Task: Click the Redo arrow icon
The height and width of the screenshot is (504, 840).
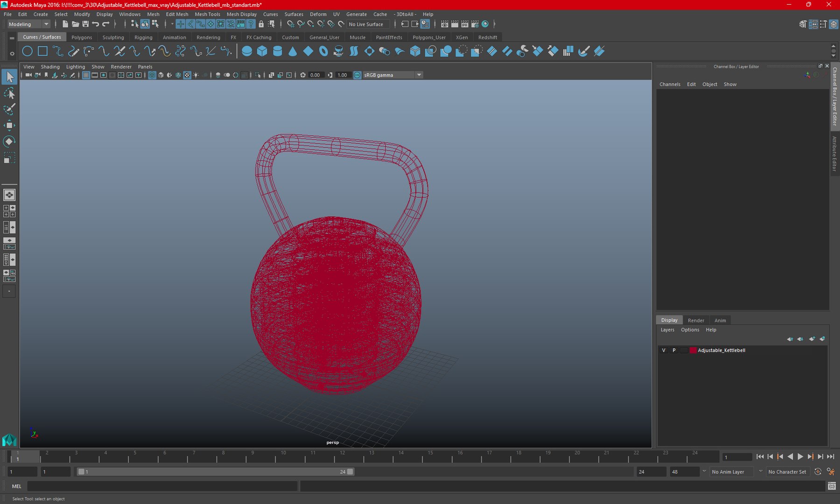Action: (x=106, y=24)
